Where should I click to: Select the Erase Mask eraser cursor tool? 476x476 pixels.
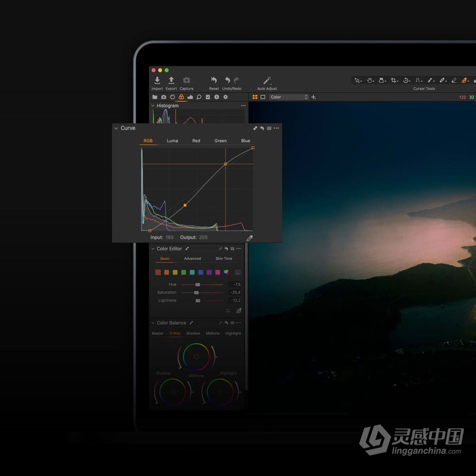[454, 80]
